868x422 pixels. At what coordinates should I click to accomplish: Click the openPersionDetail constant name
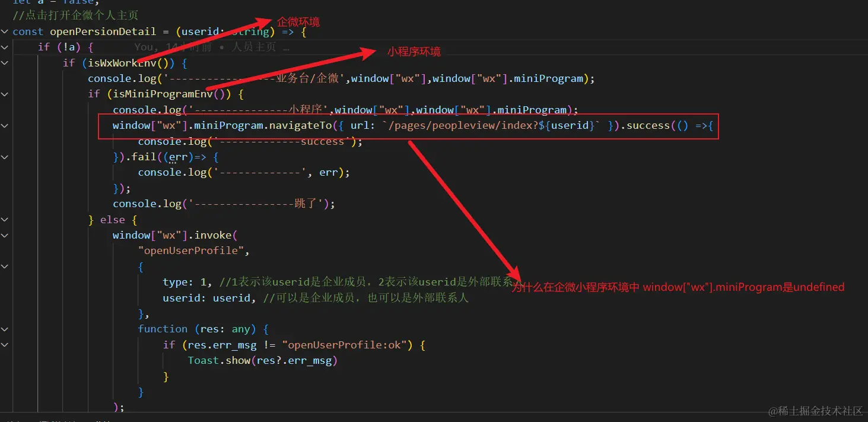(103, 31)
